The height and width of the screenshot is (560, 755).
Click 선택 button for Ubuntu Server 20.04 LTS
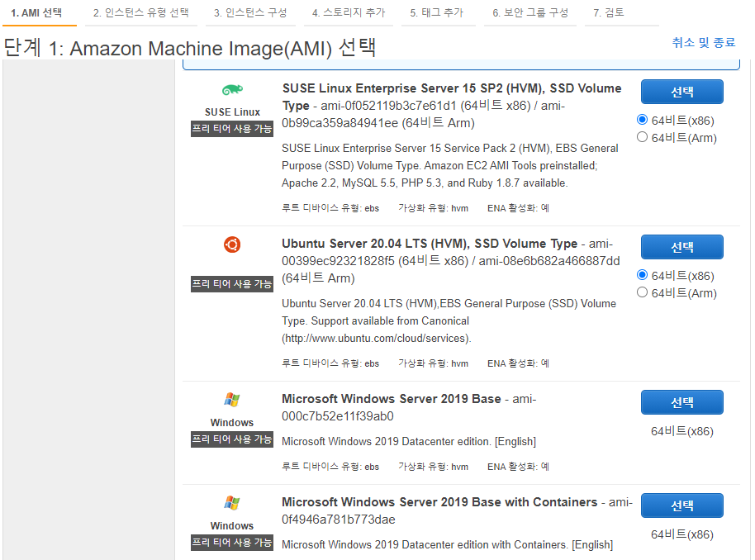pos(681,247)
